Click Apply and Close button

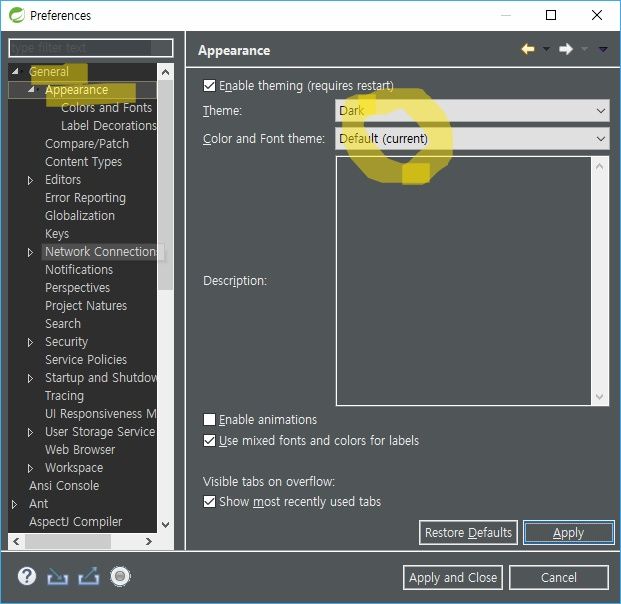pos(453,577)
